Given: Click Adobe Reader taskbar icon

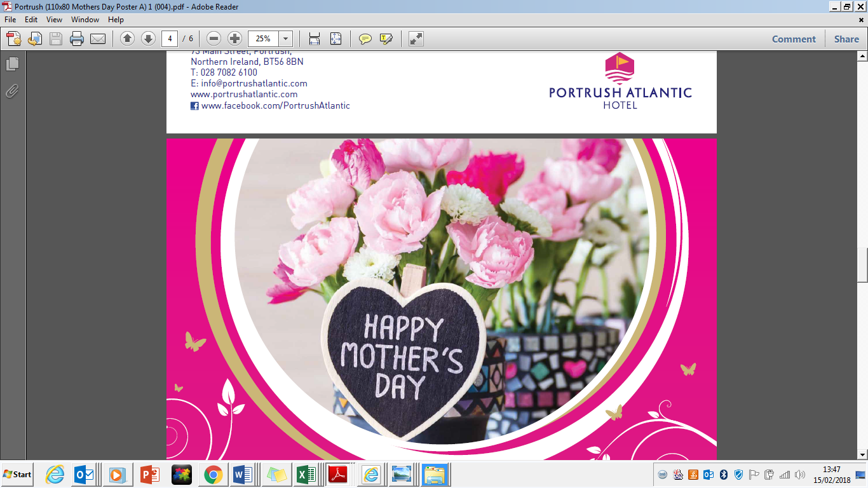Looking at the screenshot, I should (337, 475).
